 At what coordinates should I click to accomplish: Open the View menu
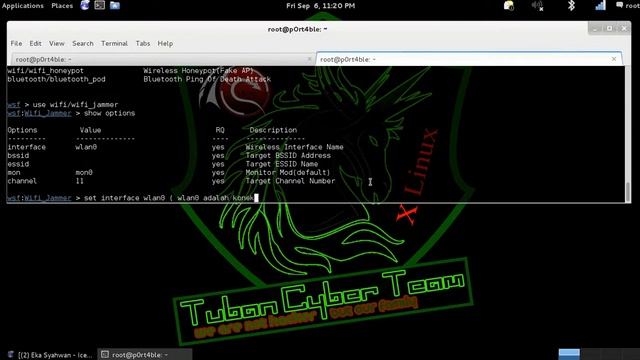tap(57, 43)
